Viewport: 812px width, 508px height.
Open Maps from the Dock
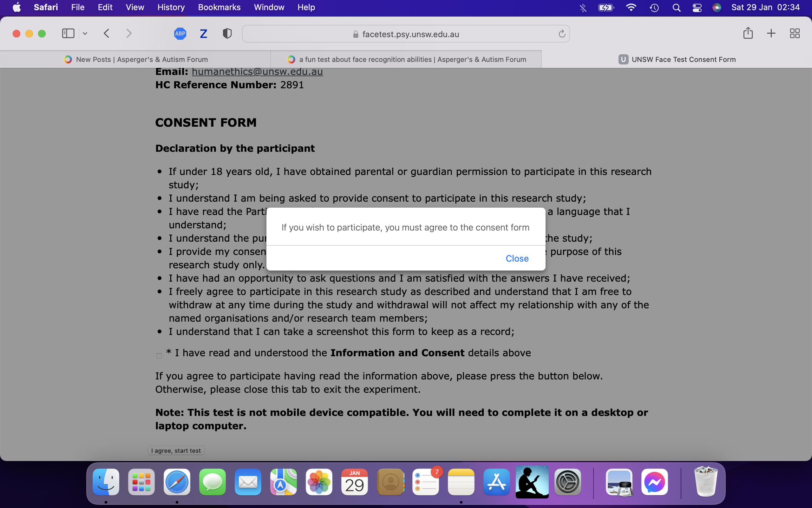click(284, 482)
